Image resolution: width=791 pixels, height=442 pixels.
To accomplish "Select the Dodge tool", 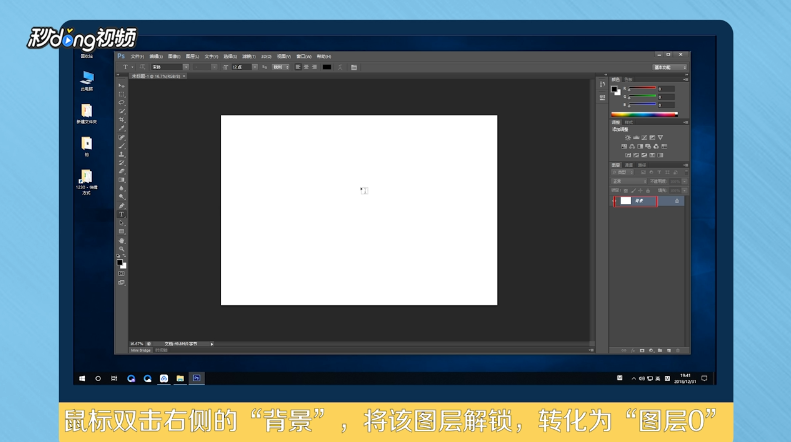I will tap(122, 197).
